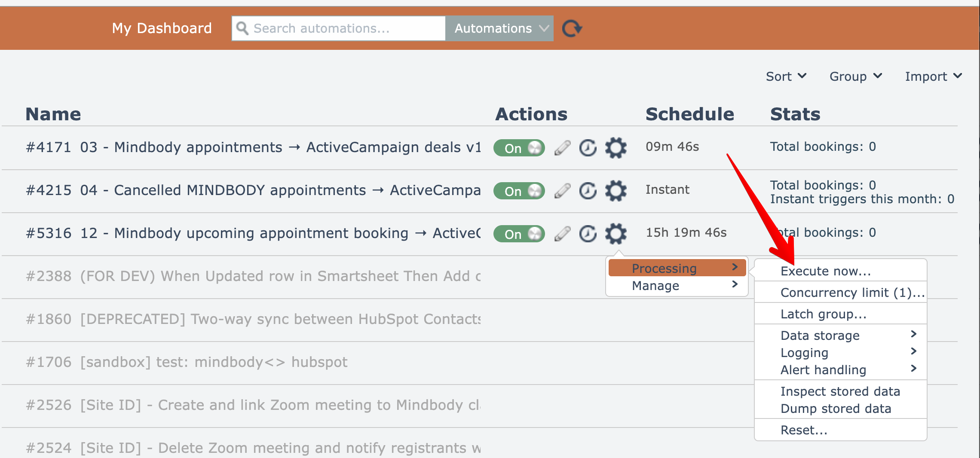Image resolution: width=980 pixels, height=458 pixels.
Task: Expand the Import dropdown
Action: [933, 76]
